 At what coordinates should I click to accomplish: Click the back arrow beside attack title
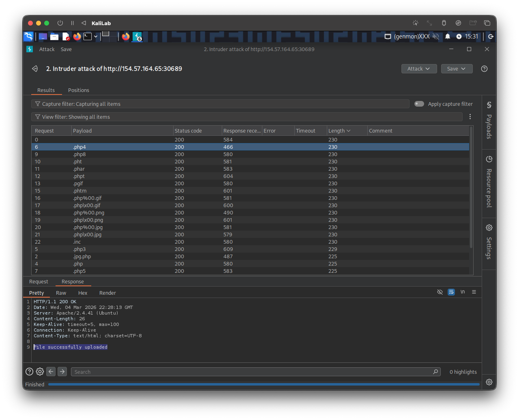pyautogui.click(x=35, y=69)
